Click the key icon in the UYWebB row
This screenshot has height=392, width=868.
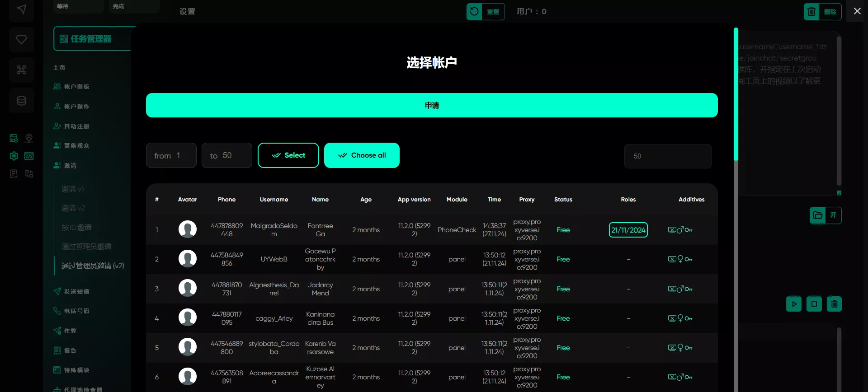coord(689,259)
